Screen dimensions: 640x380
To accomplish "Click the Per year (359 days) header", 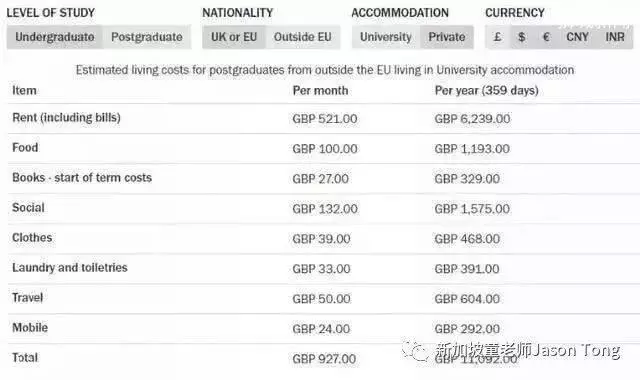I will [487, 90].
